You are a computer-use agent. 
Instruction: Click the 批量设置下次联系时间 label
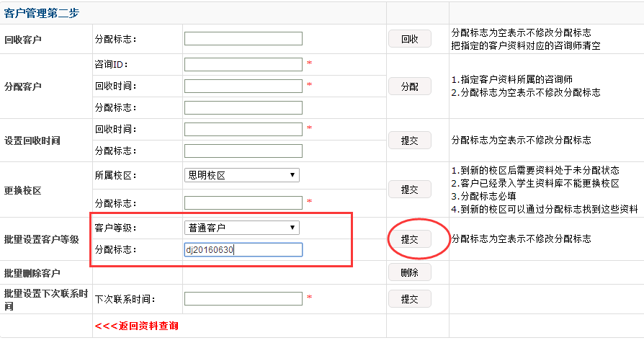[46, 300]
